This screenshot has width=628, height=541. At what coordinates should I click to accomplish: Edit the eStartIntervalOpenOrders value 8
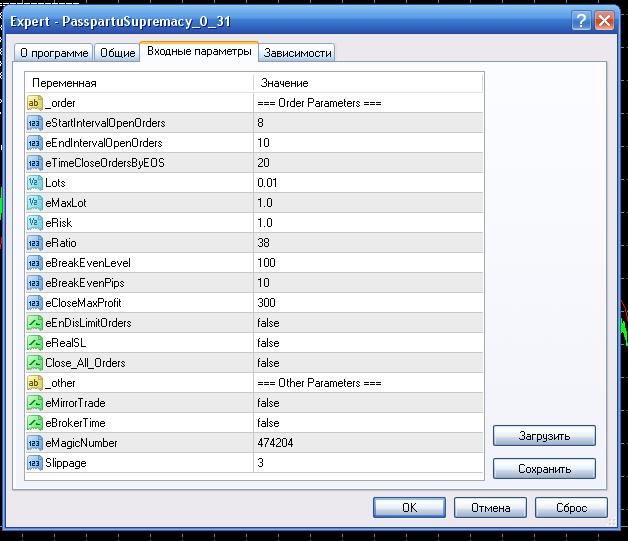coord(368,123)
